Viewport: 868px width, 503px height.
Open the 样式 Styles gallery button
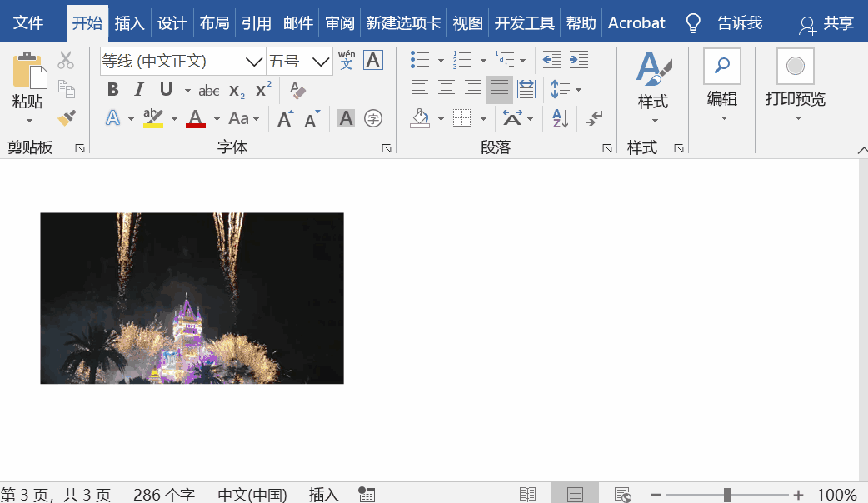(x=653, y=87)
